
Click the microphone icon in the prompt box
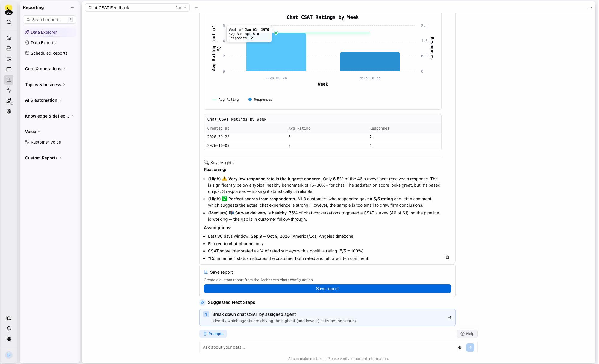460,348
